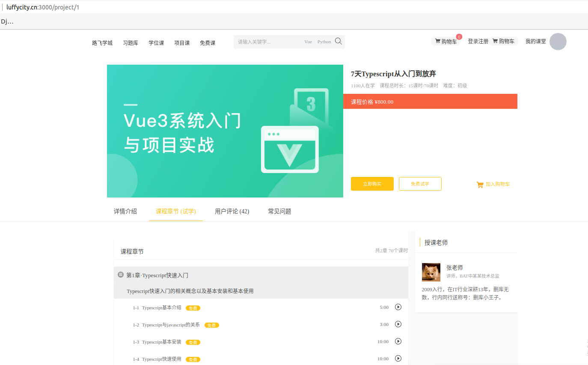
Task: Click course title 7天Typescript从入门到放弃
Action: 393,74
